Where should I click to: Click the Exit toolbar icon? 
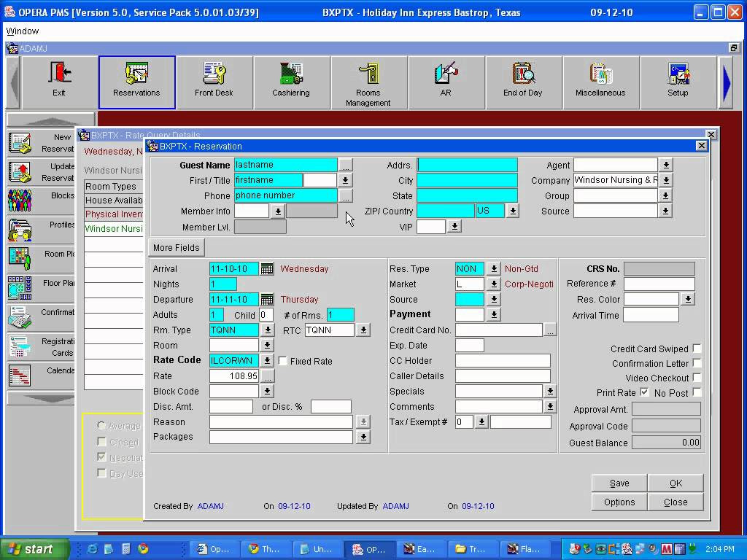click(59, 82)
